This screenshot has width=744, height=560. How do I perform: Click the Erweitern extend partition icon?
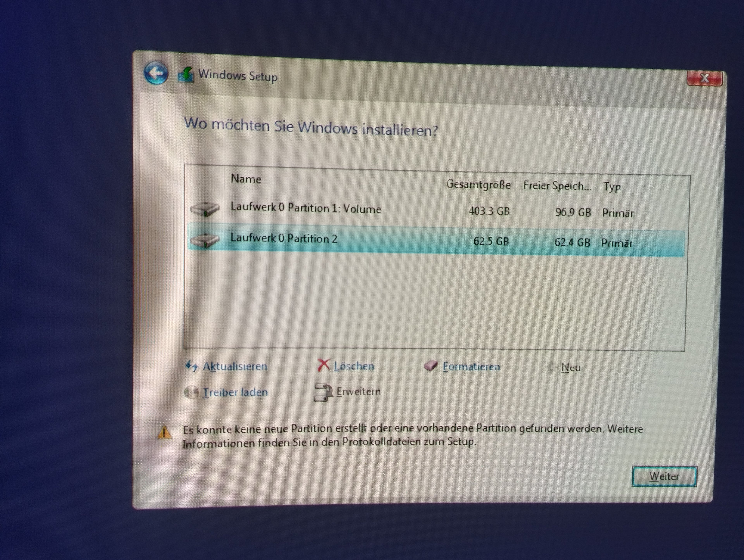(323, 392)
